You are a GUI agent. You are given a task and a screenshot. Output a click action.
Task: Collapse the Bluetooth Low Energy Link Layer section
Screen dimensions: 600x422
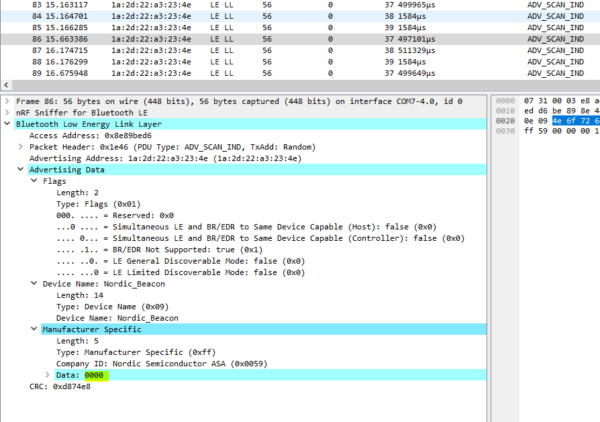(8, 124)
